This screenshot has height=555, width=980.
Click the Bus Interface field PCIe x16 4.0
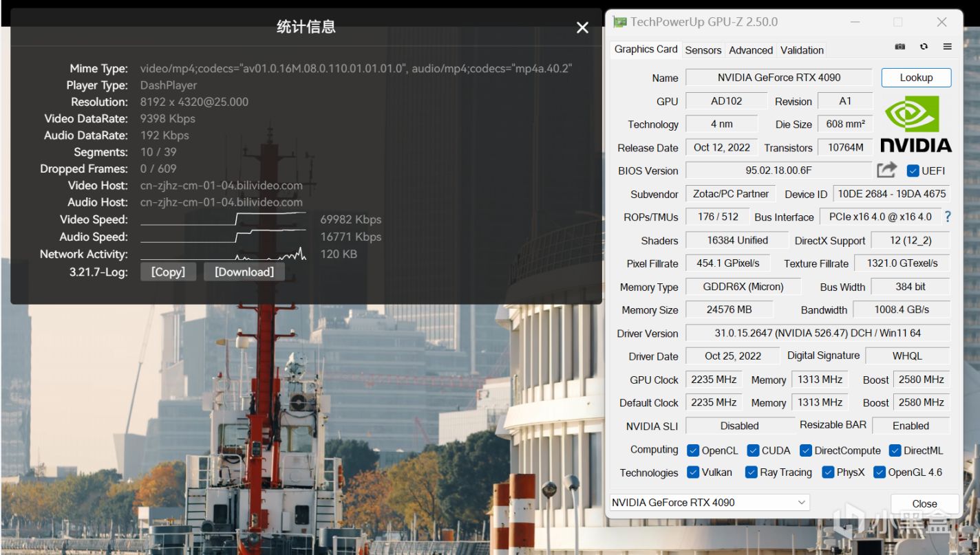click(880, 217)
